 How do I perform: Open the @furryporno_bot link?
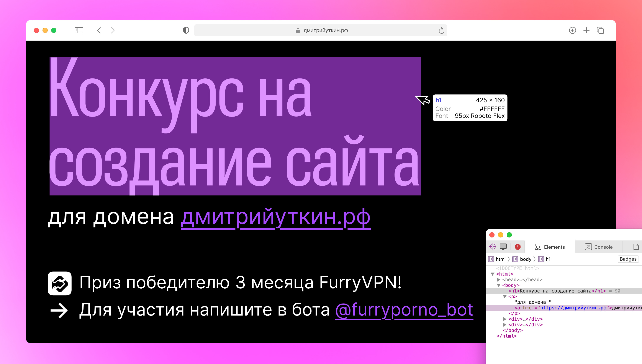tap(404, 310)
